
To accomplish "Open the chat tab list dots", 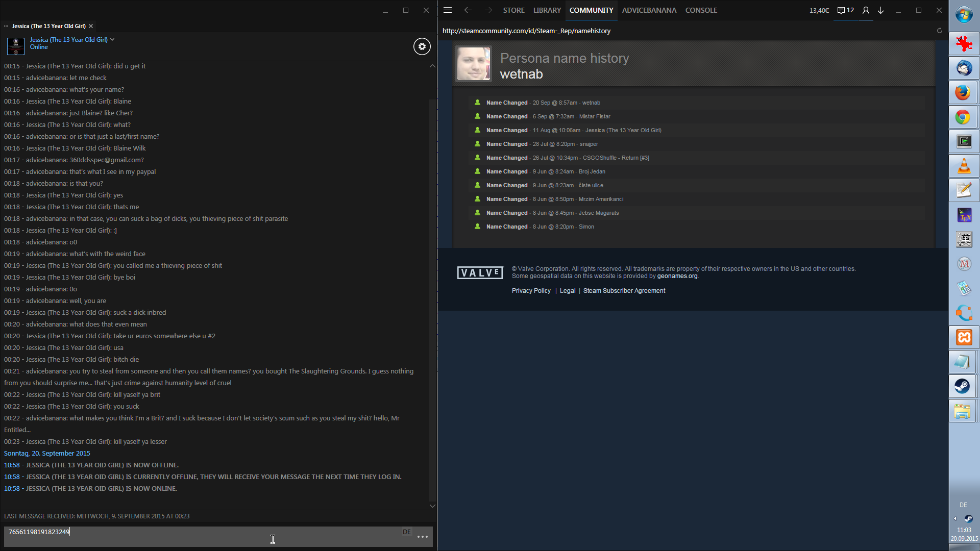I will click(x=6, y=26).
